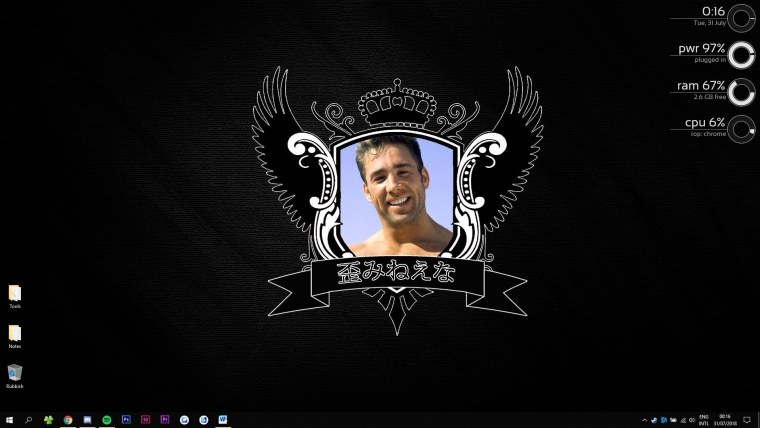Launch Premiere Pro from the taskbar
This screenshot has height=428, width=760.
coord(165,420)
